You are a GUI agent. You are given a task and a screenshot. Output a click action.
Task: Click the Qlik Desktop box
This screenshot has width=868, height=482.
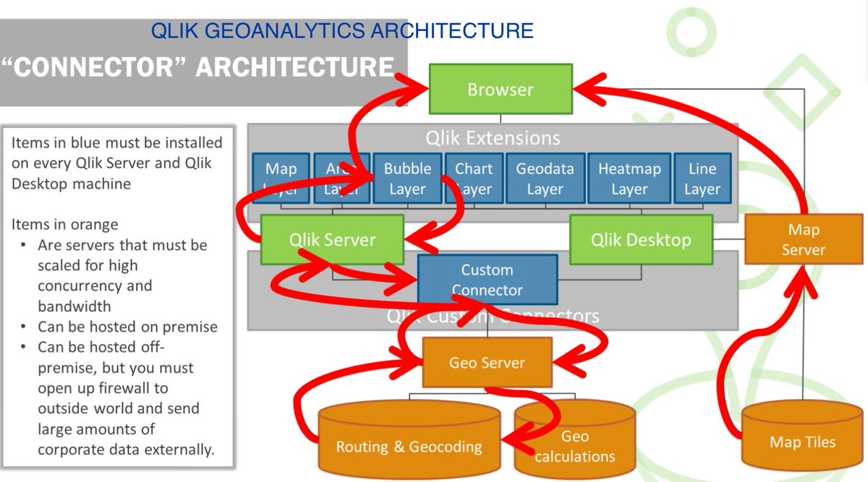(641, 239)
